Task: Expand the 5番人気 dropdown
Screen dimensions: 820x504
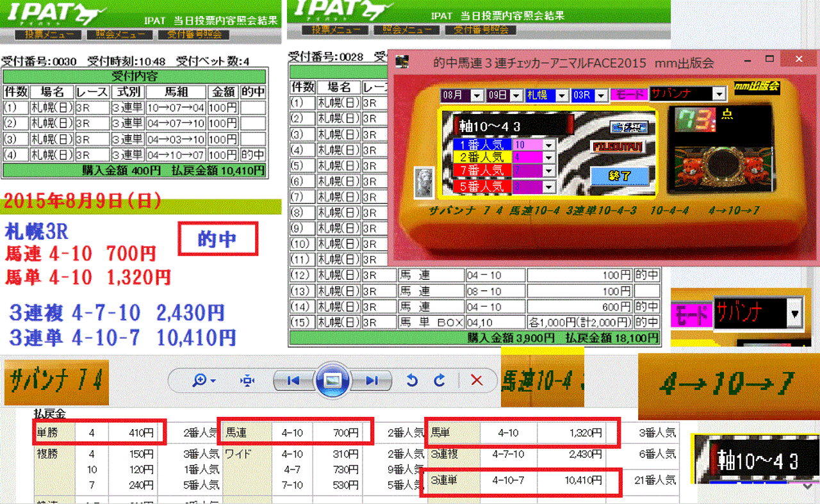Action: (x=548, y=186)
